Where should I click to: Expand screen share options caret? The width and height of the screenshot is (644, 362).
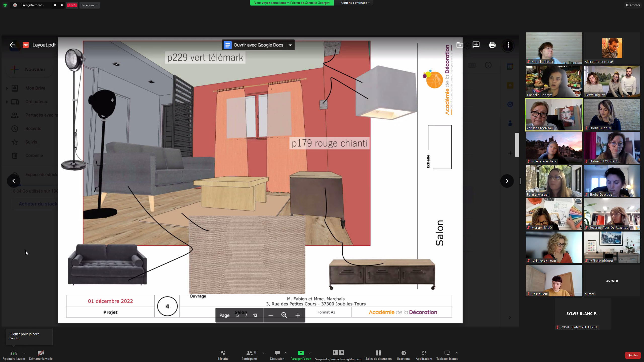tap(310, 353)
